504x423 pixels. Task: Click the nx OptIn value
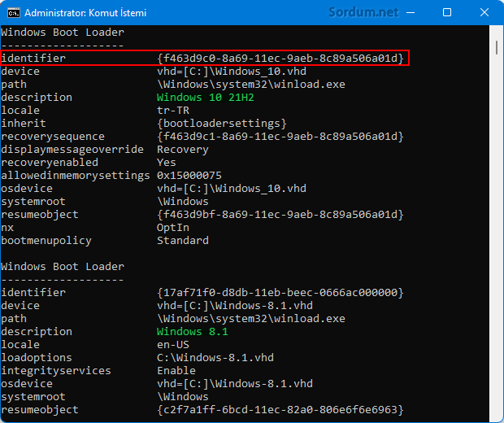[173, 228]
